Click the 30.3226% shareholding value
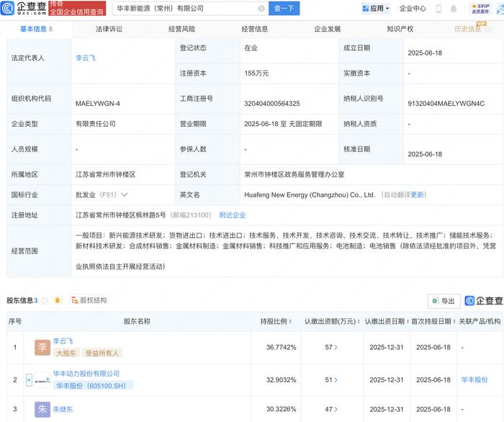The image size is (504, 422). point(282,410)
